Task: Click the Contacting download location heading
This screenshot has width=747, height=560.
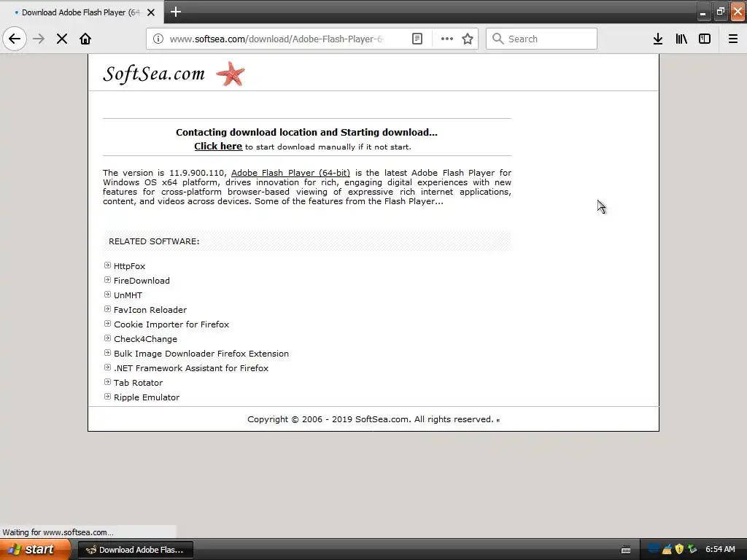Action: (x=307, y=133)
